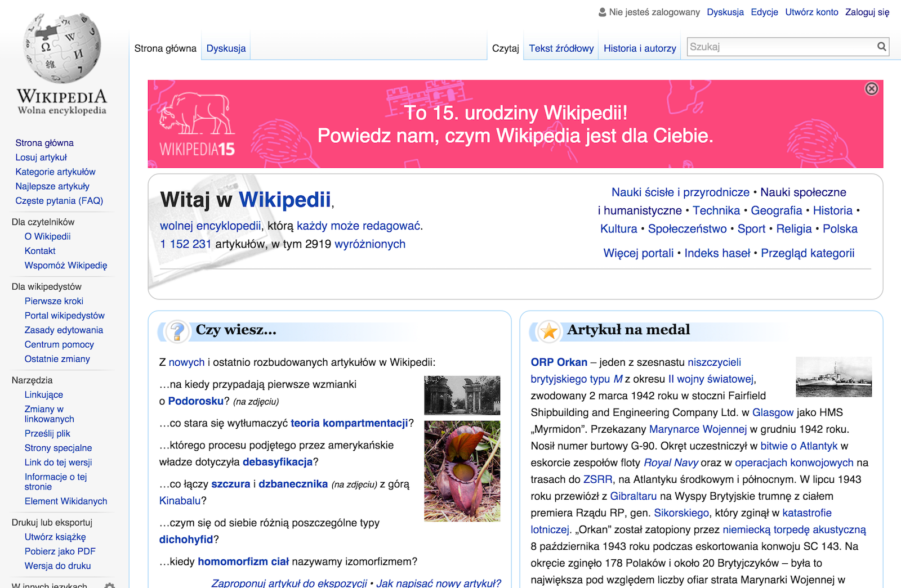901x588 pixels.
Task: Click the 1 152 231 article count link
Action: coord(186,244)
